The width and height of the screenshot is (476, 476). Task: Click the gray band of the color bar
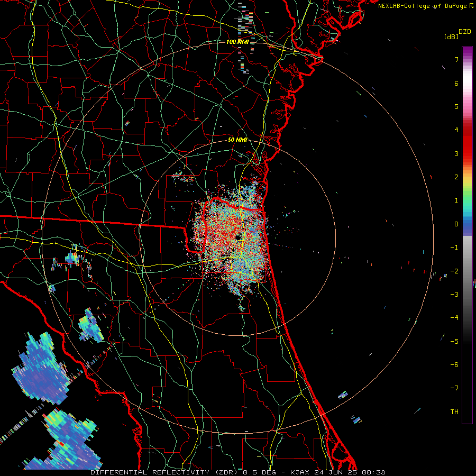(467, 267)
